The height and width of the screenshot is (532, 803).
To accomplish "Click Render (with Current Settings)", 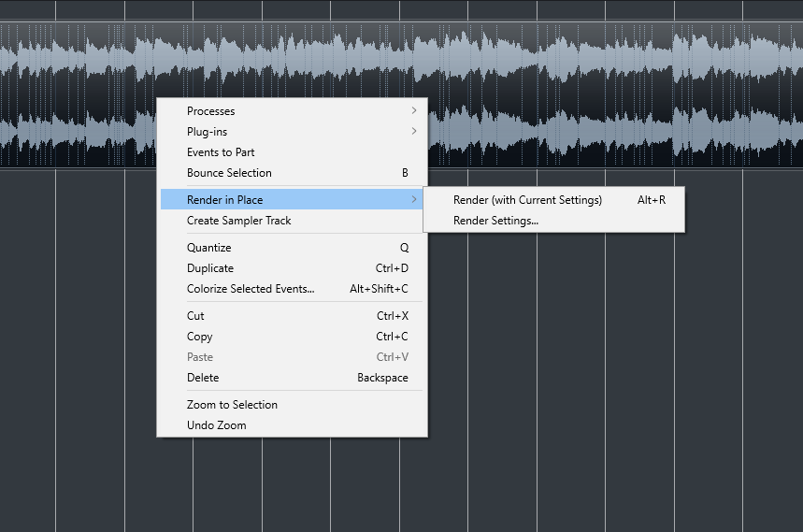I will click(527, 200).
